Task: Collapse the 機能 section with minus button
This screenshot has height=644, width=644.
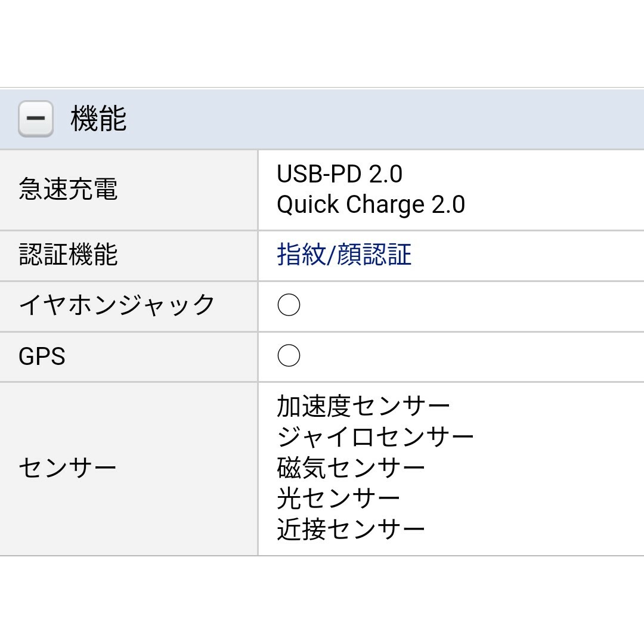Action: tap(36, 119)
